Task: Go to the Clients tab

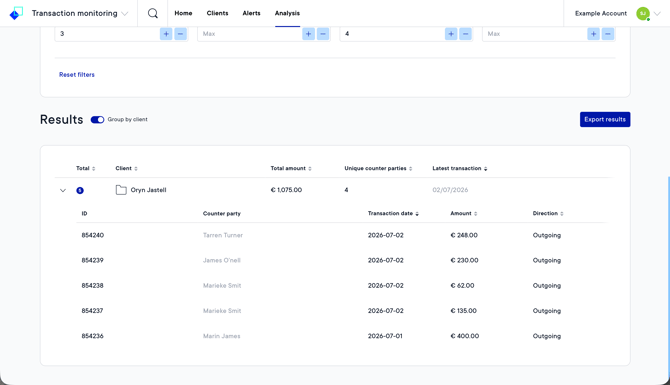Action: pyautogui.click(x=217, y=13)
